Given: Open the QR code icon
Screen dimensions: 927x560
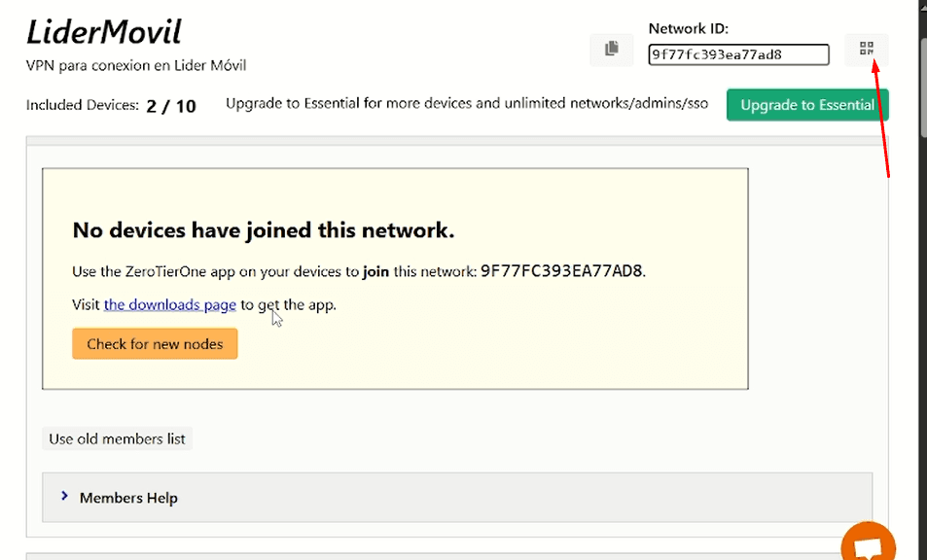Looking at the screenshot, I should coord(866,50).
